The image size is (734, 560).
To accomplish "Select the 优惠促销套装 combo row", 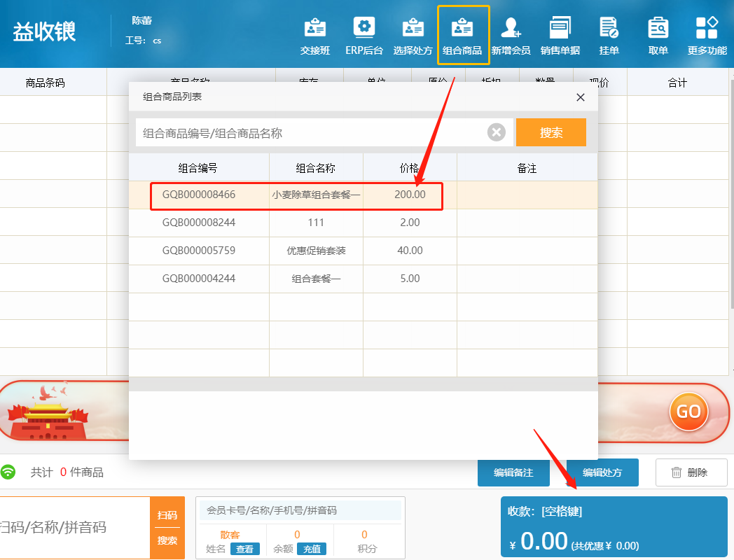I will 316,251.
